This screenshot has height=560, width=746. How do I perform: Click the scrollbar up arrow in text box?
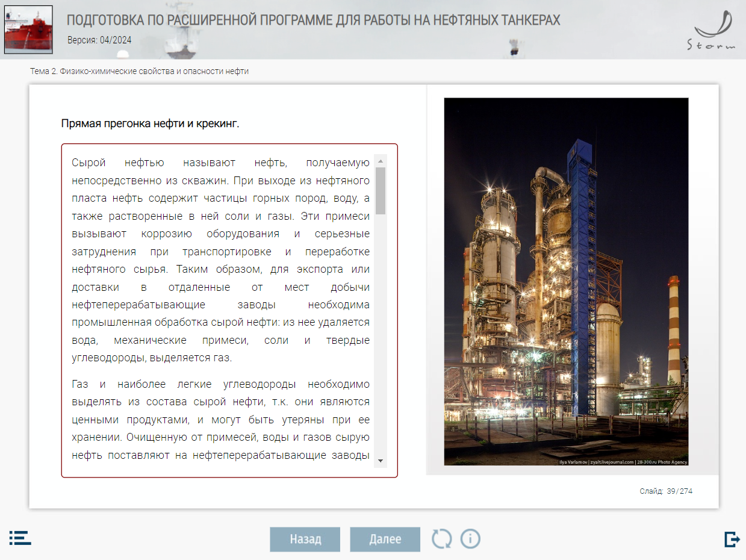(381, 161)
